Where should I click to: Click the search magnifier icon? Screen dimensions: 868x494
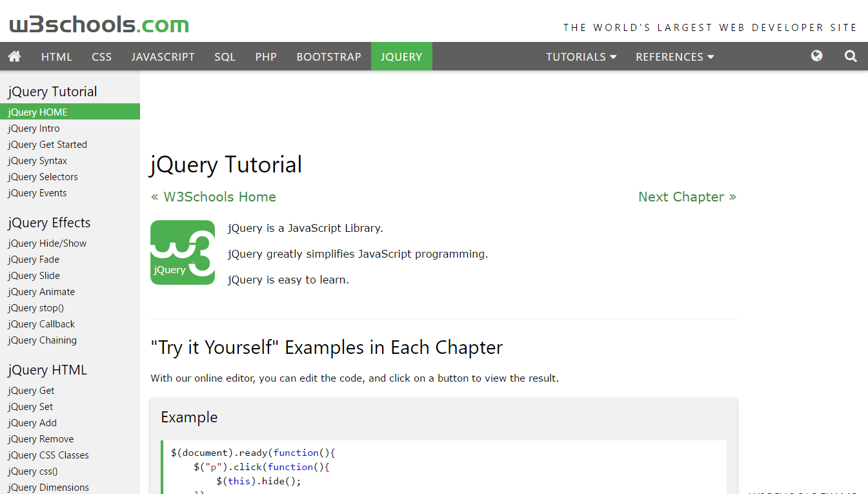tap(851, 56)
